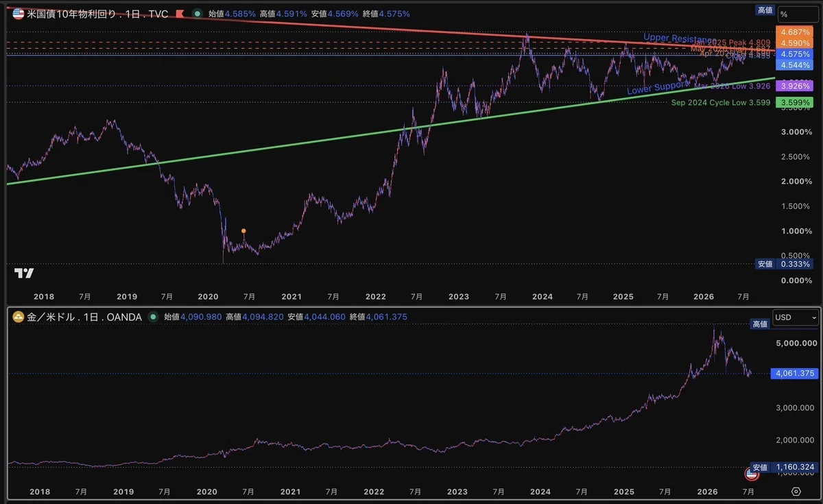The height and width of the screenshot is (504, 823).
Task: Click the 終値 4.575% close value
Action: click(387, 13)
